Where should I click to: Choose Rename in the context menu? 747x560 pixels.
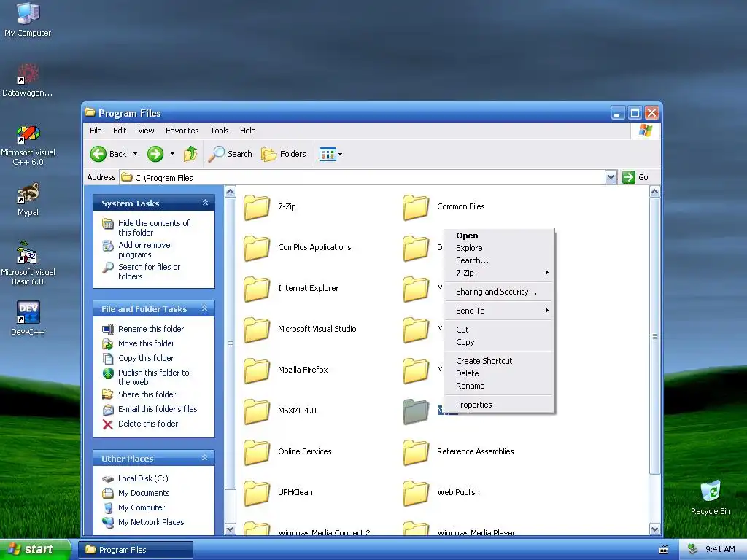[x=499, y=386]
